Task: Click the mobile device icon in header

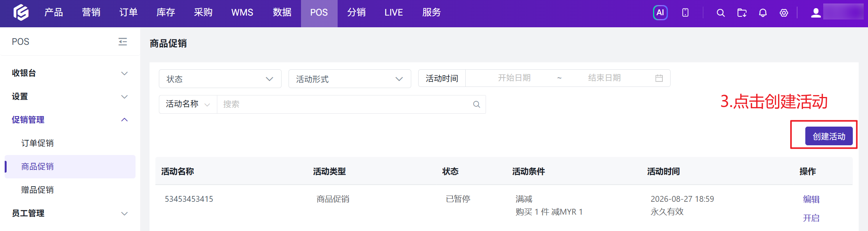Action: 685,13
